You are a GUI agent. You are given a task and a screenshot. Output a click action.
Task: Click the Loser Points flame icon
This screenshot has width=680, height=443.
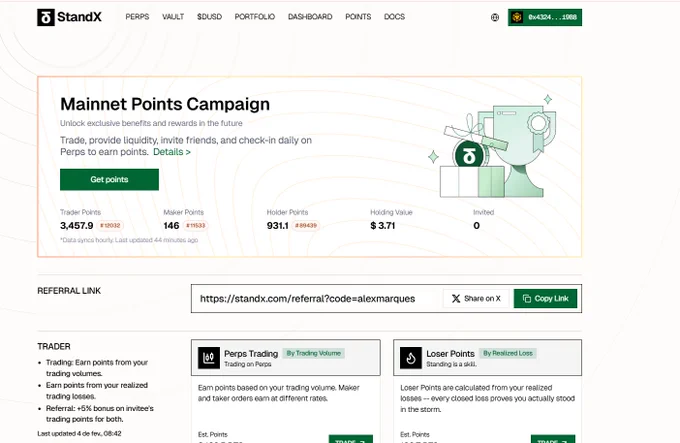pyautogui.click(x=411, y=358)
